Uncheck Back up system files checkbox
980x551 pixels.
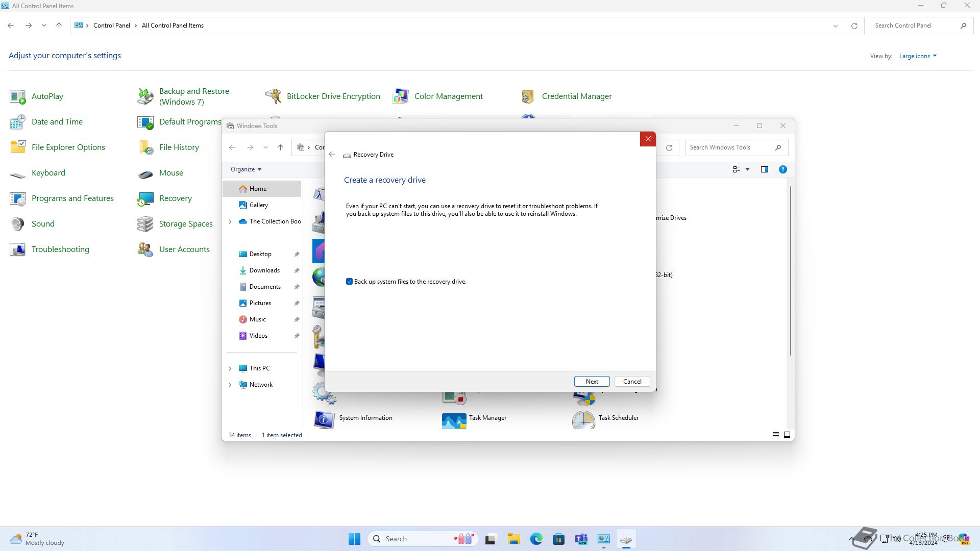point(349,282)
